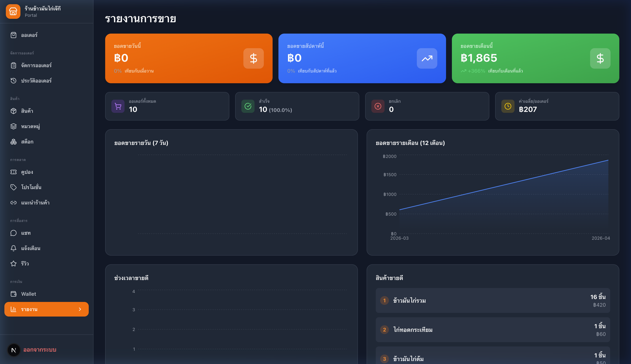631x364 pixels.
Task: Click the dollar icon on today's sales card
Action: (x=253, y=58)
